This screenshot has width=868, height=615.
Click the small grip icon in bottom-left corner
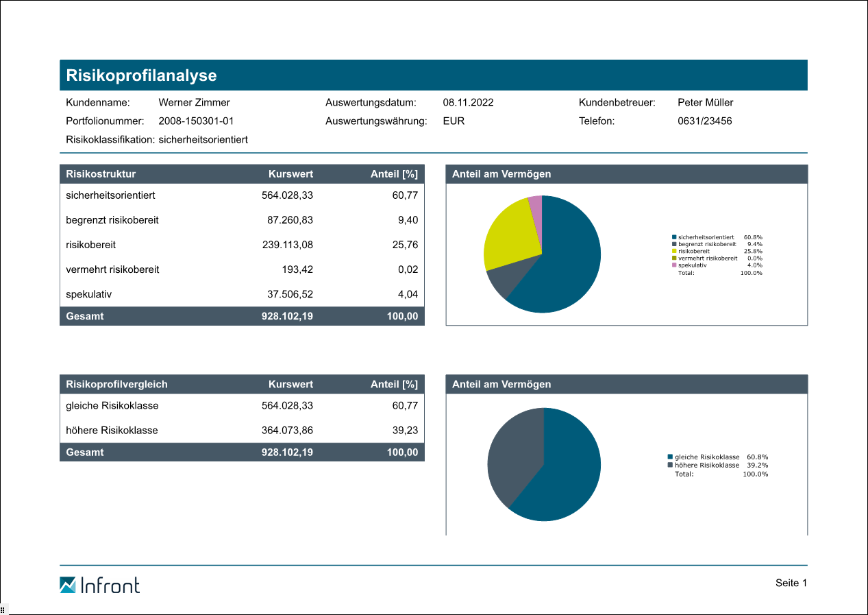pyautogui.click(x=3, y=610)
